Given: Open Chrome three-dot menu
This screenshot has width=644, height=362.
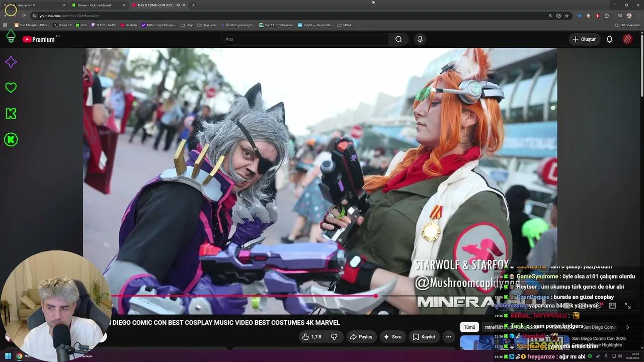Looking at the screenshot, I should (x=638, y=16).
